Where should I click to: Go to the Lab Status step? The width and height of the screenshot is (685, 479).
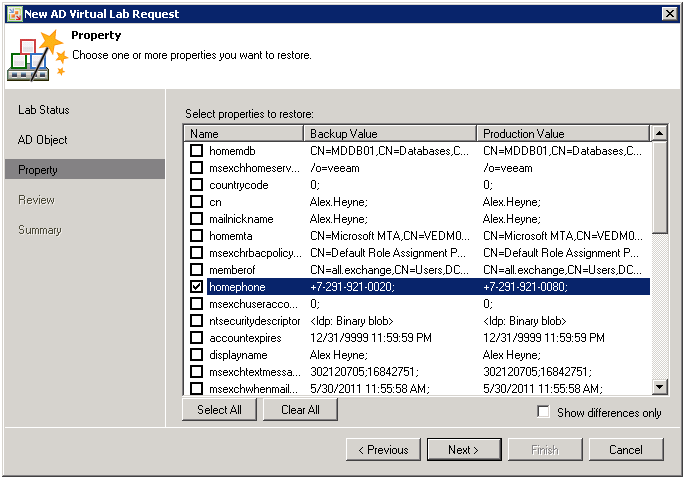pos(44,110)
